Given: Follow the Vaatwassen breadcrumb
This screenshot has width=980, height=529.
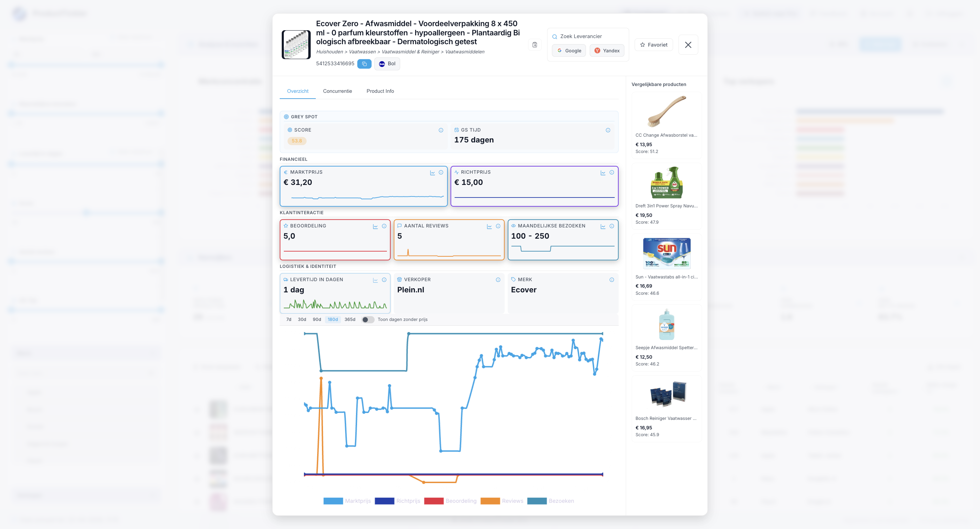Looking at the screenshot, I should coord(362,52).
